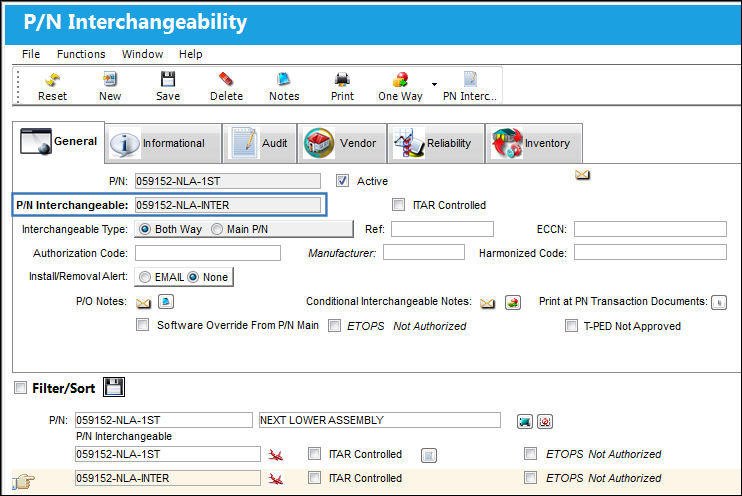Click lower P/N field 059152-NLA-1ST

click(x=164, y=420)
